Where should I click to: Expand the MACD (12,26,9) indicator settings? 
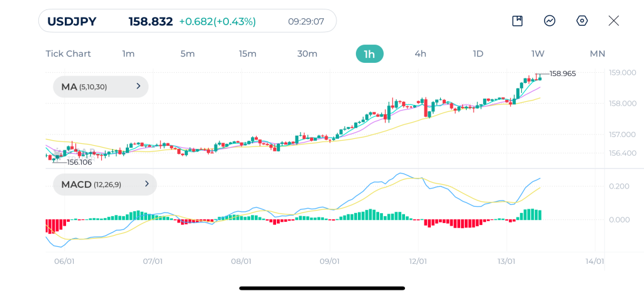[x=105, y=184]
